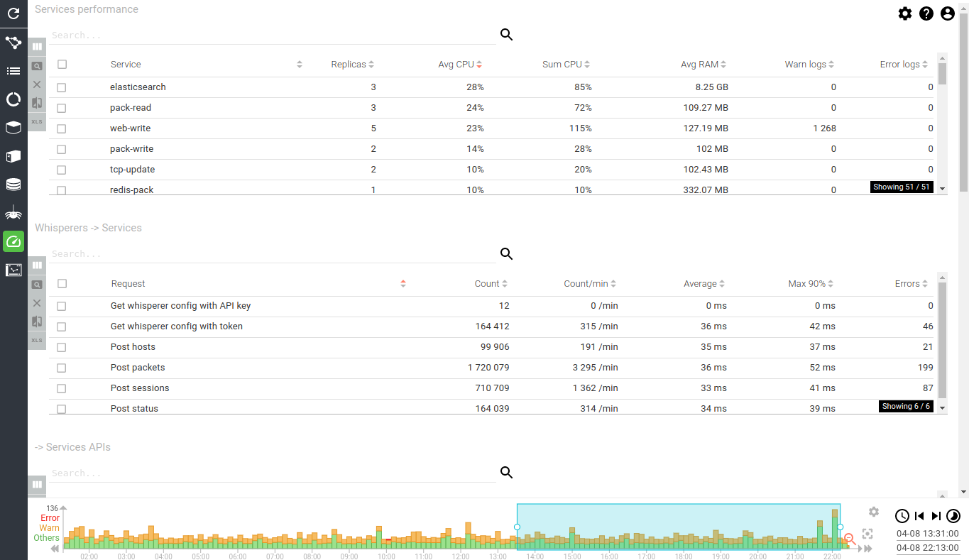
Task: Tick the tcp-update row checkbox
Action: point(62,170)
